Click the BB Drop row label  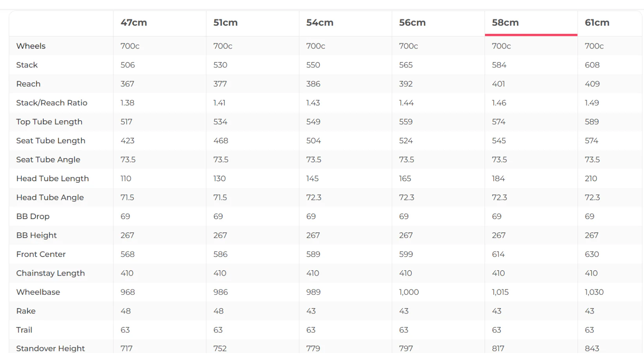[x=33, y=216]
